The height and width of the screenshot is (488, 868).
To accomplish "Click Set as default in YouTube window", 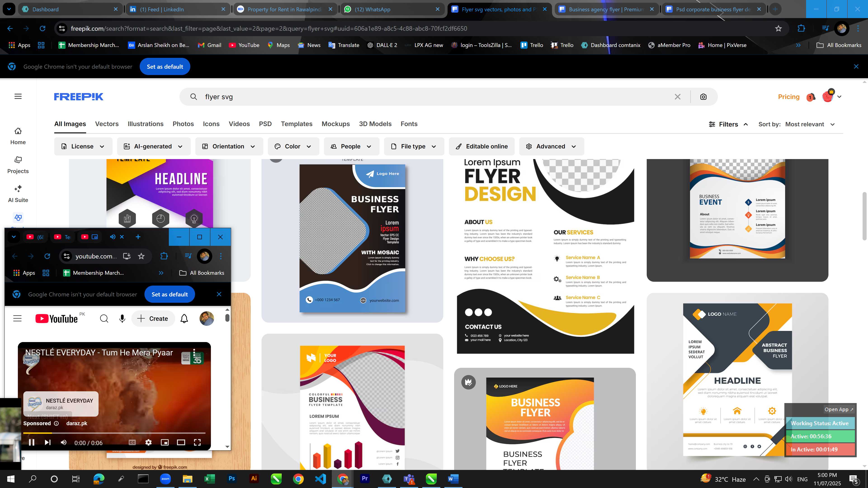I will tap(170, 294).
